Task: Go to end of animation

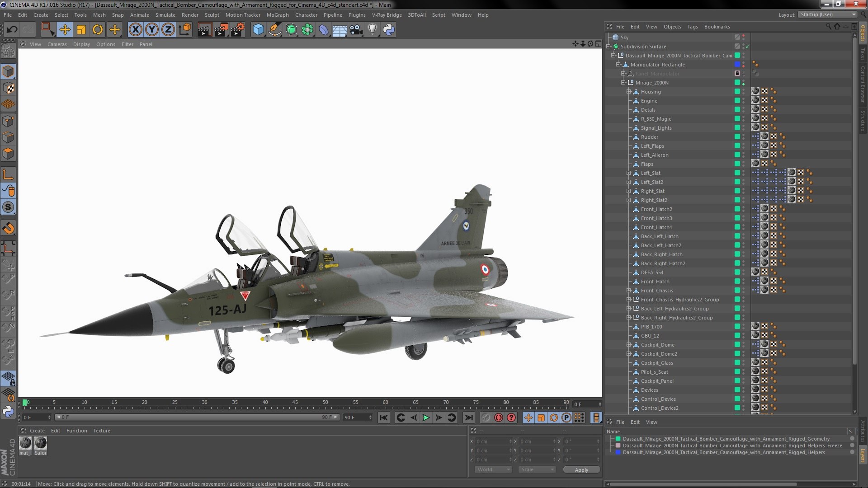Action: pyautogui.click(x=469, y=418)
